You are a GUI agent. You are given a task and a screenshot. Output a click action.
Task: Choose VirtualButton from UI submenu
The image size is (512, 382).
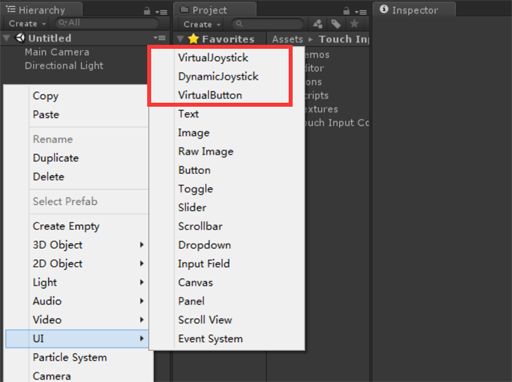pos(210,95)
